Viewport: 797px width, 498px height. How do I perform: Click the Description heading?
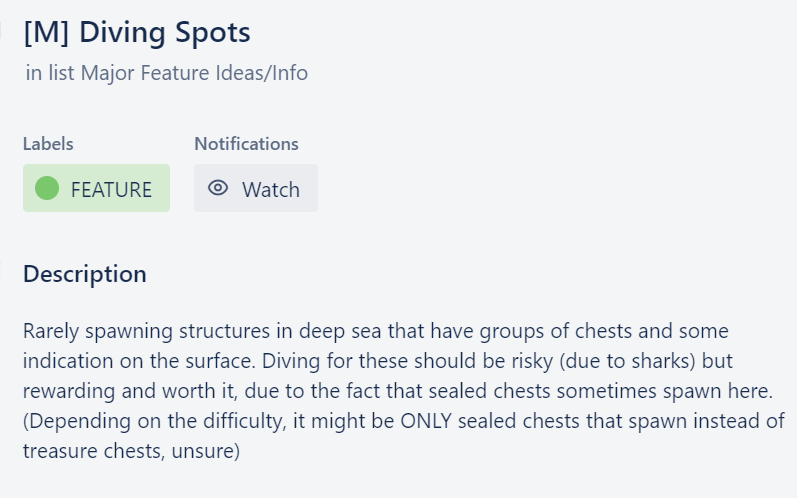85,274
